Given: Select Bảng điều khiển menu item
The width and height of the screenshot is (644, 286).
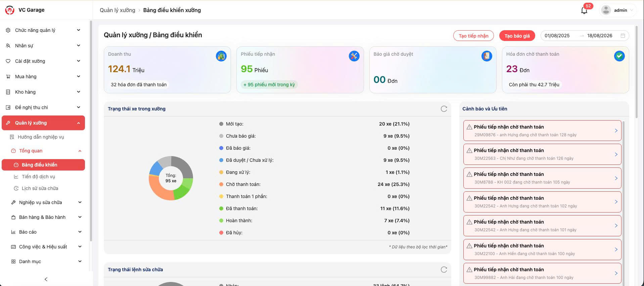Looking at the screenshot, I should coord(43,165).
